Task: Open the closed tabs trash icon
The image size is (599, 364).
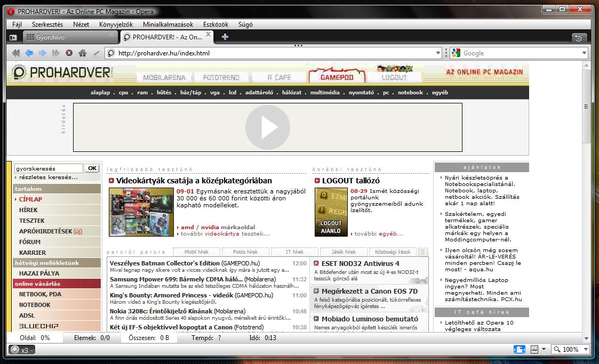Action: 579,38
